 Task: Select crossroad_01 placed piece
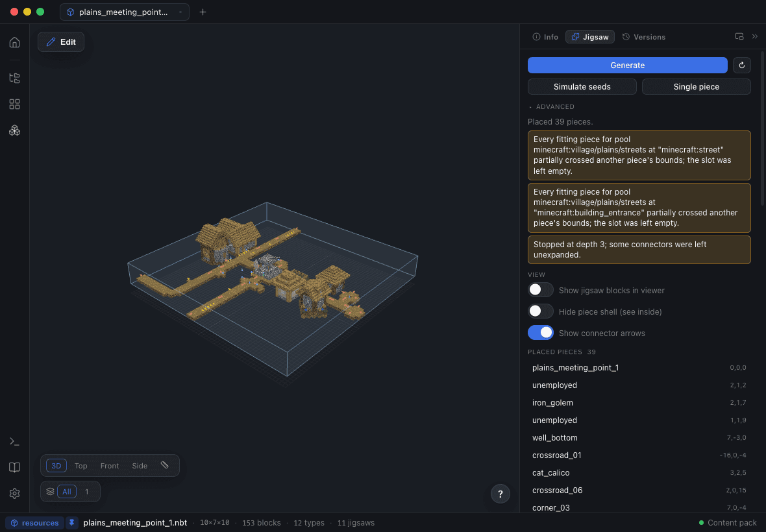(x=639, y=455)
